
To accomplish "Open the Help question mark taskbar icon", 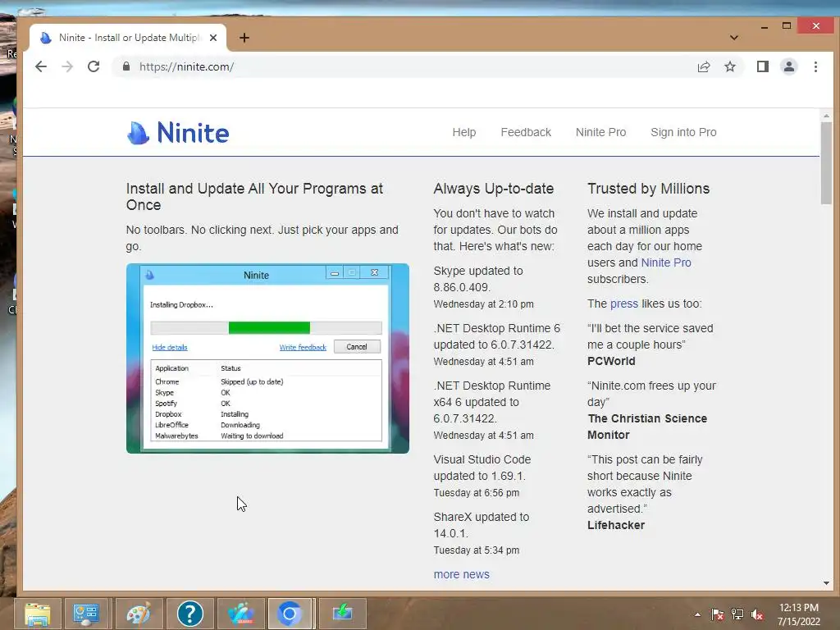I will click(x=189, y=614).
